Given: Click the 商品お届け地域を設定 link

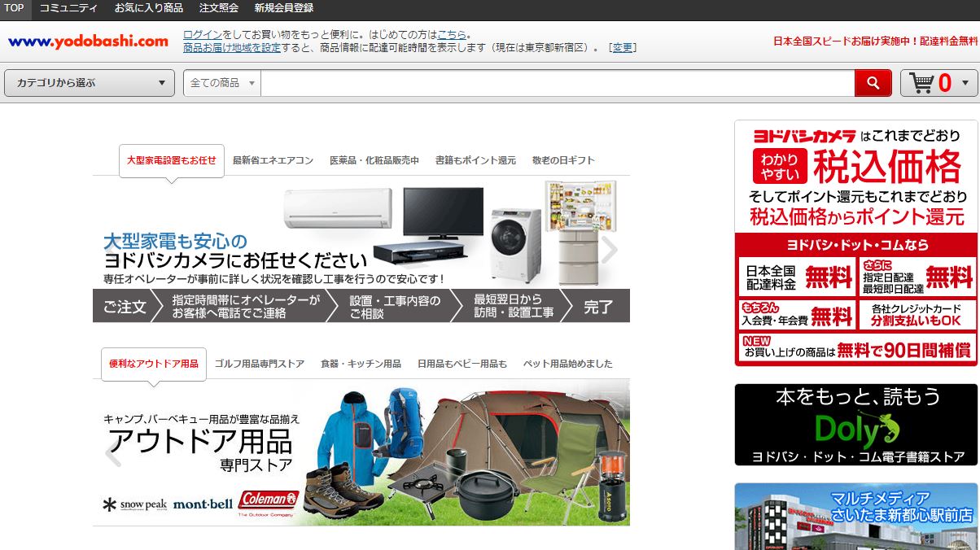Looking at the screenshot, I should [232, 48].
